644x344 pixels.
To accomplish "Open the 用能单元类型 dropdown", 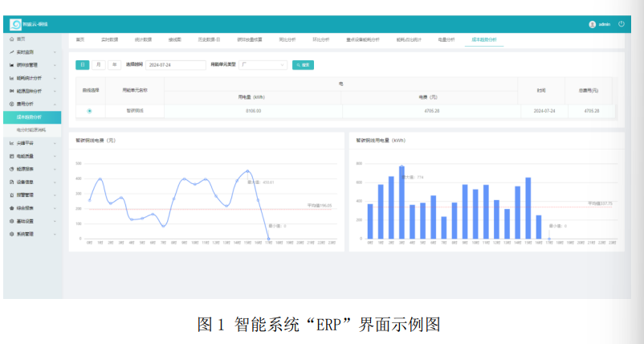I will click(261, 64).
